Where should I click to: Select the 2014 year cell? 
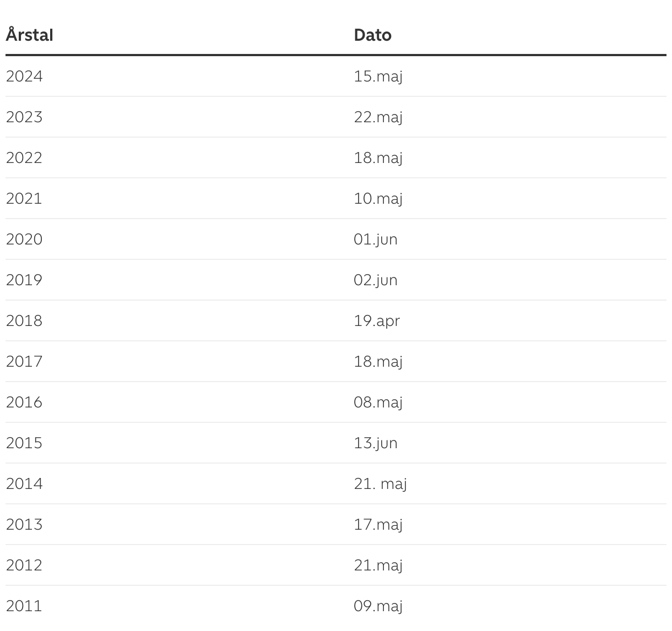(24, 483)
